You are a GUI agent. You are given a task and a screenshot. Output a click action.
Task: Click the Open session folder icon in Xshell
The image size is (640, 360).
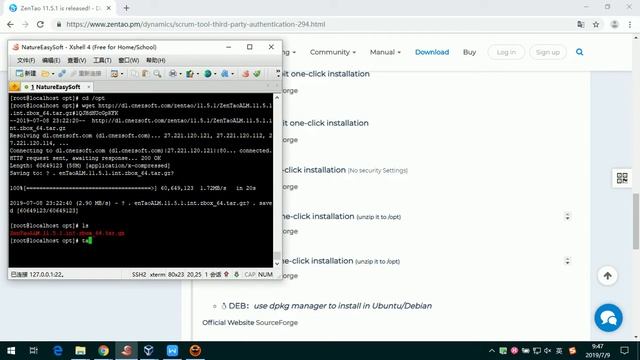click(x=45, y=73)
